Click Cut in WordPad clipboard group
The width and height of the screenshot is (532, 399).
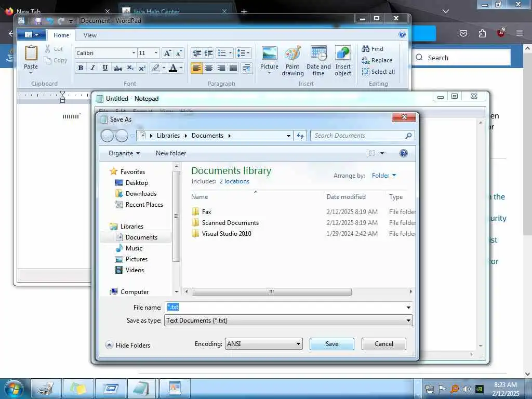54,49
